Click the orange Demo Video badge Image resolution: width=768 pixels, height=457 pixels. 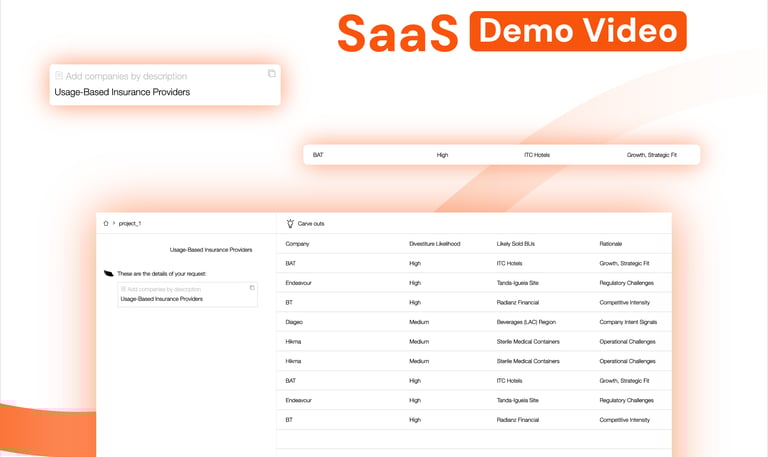pyautogui.click(x=578, y=31)
